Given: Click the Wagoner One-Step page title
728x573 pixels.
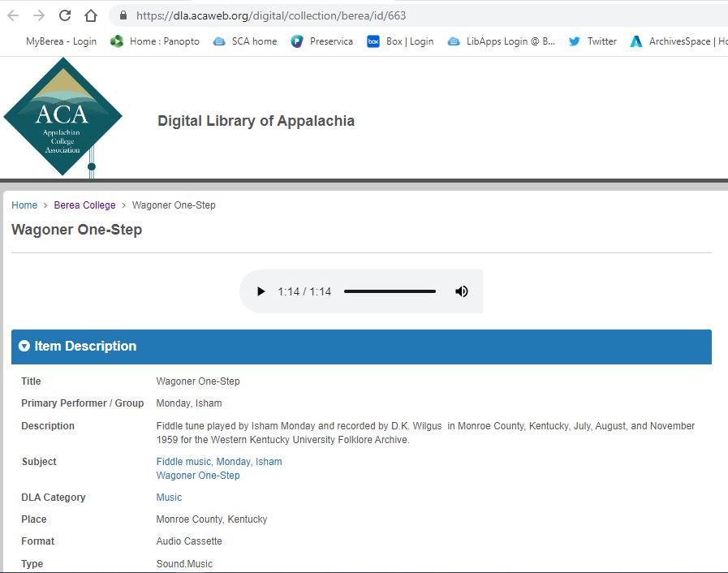Looking at the screenshot, I should point(76,230).
